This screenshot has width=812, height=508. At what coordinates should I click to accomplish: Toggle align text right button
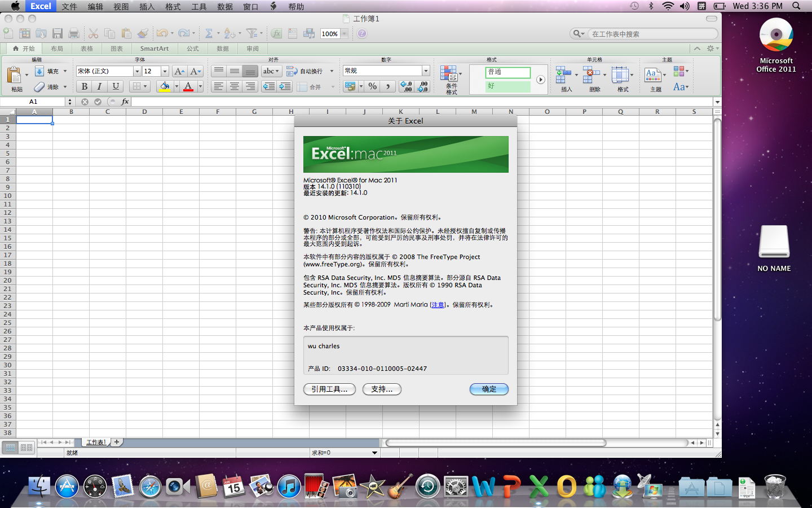pyautogui.click(x=250, y=86)
